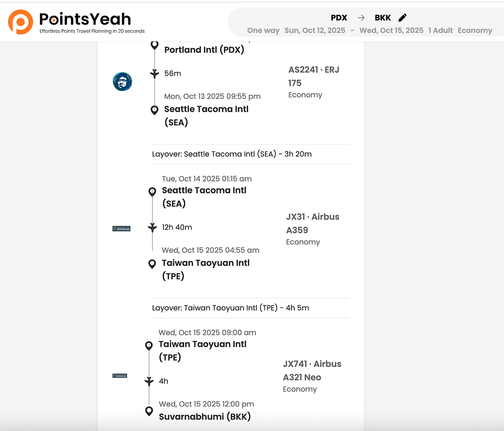Click the location pin beside Suvarnabhumi (BKK)

tap(149, 411)
